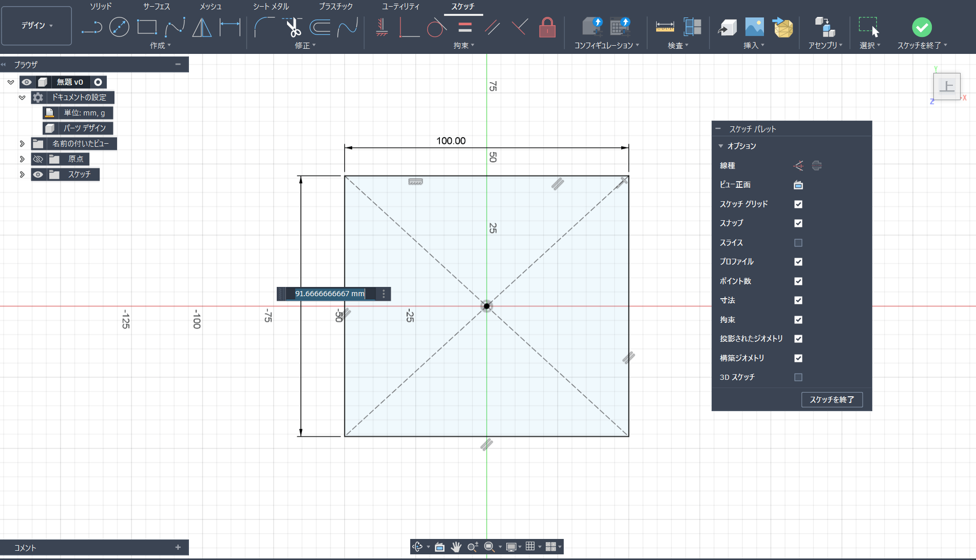Enable the 3D スケッチ checkbox

click(x=798, y=377)
